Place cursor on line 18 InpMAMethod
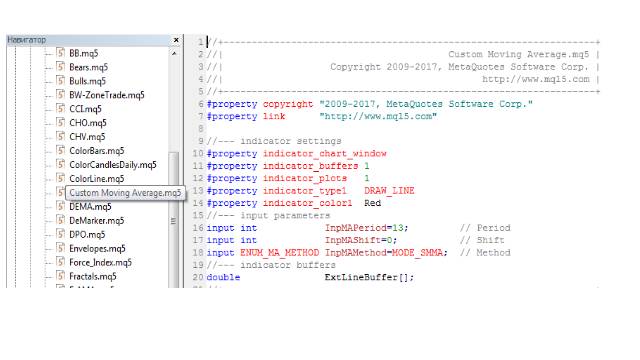Image resolution: width=640 pixels, height=360 pixels. pyautogui.click(x=356, y=253)
